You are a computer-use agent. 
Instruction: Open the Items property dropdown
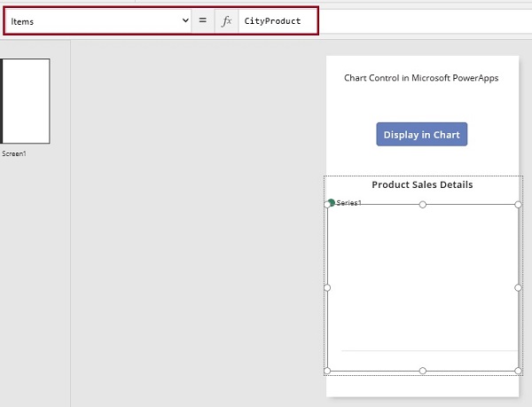click(98, 21)
